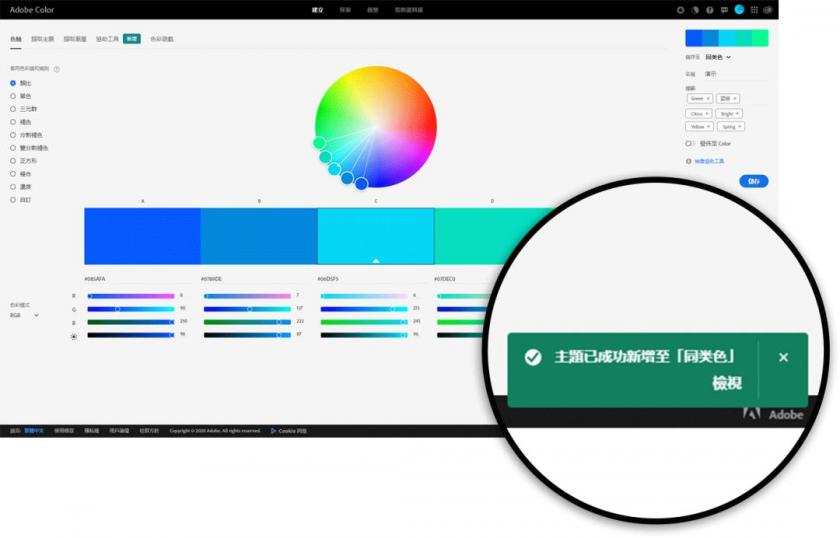Click the feedback speech bubble icon in header
This screenshot has height=538, width=840.
tap(724, 9)
